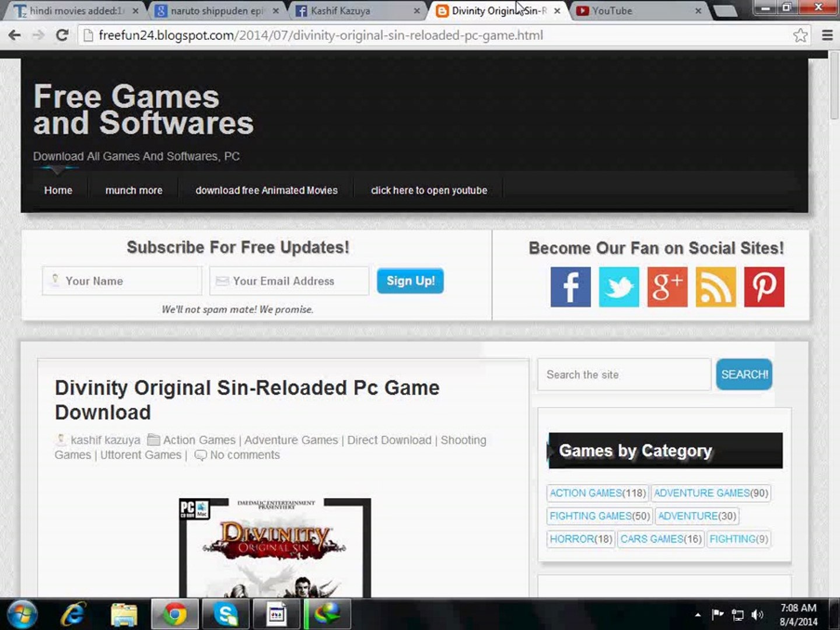The height and width of the screenshot is (630, 840).
Task: Focus the Your Email Address field
Action: (x=289, y=281)
